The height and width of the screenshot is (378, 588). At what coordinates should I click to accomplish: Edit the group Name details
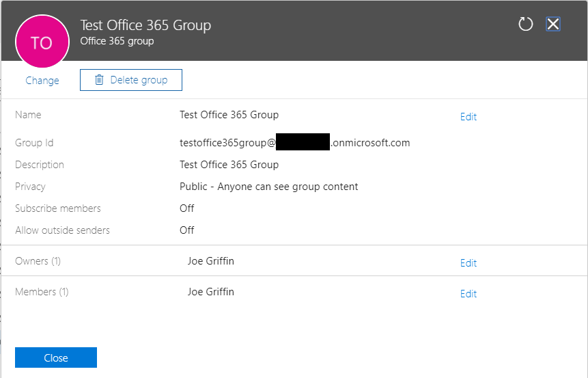pyautogui.click(x=468, y=117)
